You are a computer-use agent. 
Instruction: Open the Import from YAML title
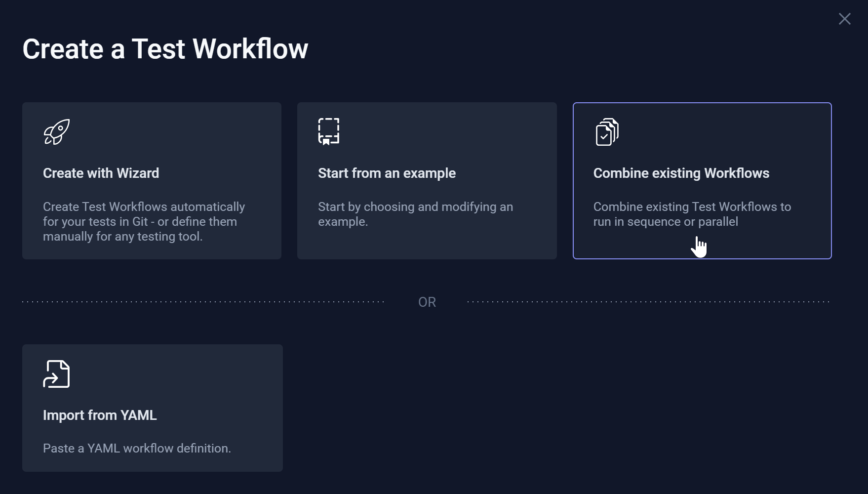click(x=100, y=415)
